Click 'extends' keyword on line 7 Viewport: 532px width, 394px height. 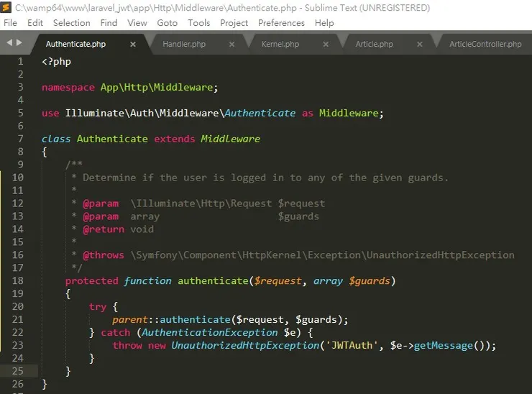(x=175, y=139)
